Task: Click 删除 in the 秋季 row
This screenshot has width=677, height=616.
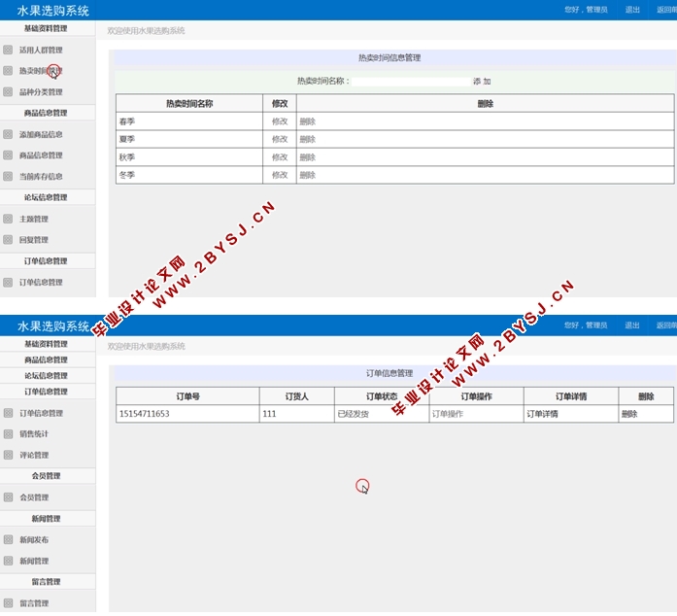Action: pos(307,157)
